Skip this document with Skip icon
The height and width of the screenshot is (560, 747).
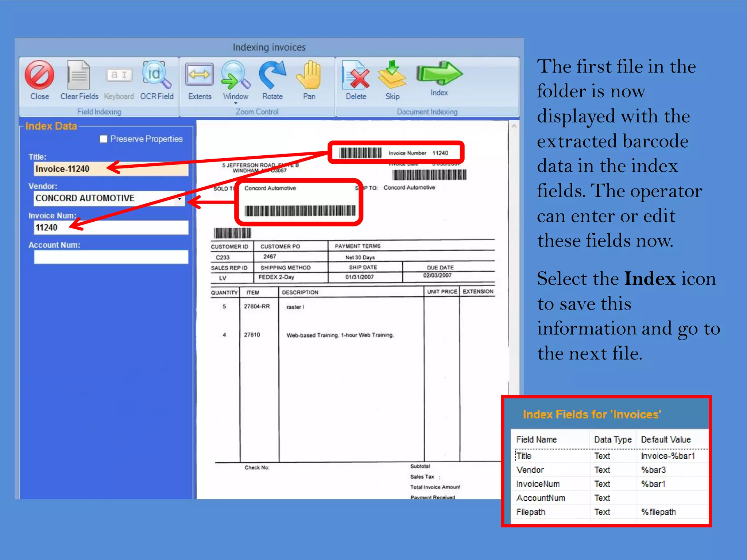392,75
